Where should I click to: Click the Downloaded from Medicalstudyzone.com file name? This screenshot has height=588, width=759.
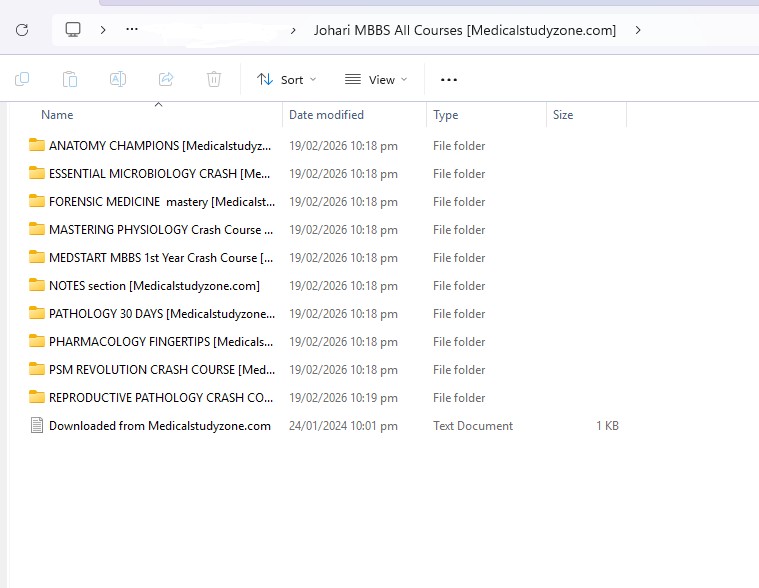tap(160, 426)
